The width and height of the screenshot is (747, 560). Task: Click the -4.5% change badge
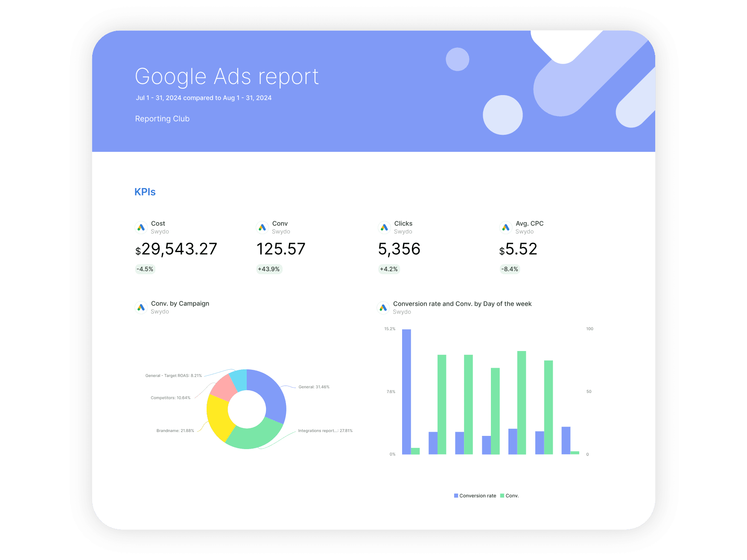point(145,269)
